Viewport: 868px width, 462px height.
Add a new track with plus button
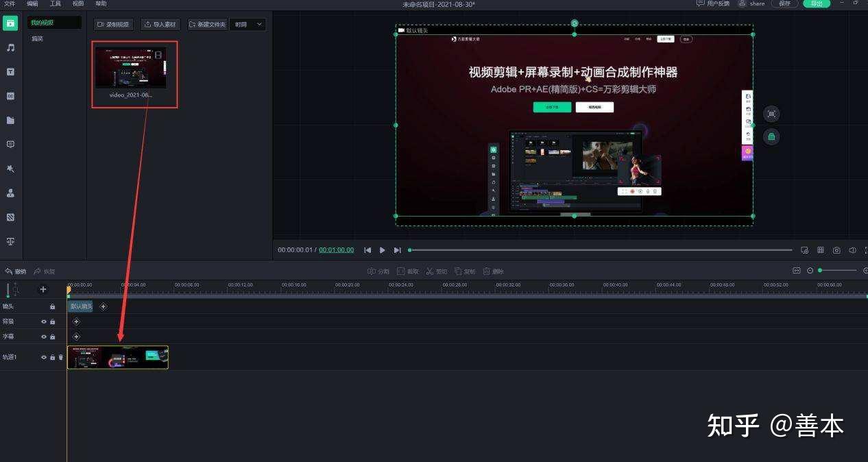[43, 289]
